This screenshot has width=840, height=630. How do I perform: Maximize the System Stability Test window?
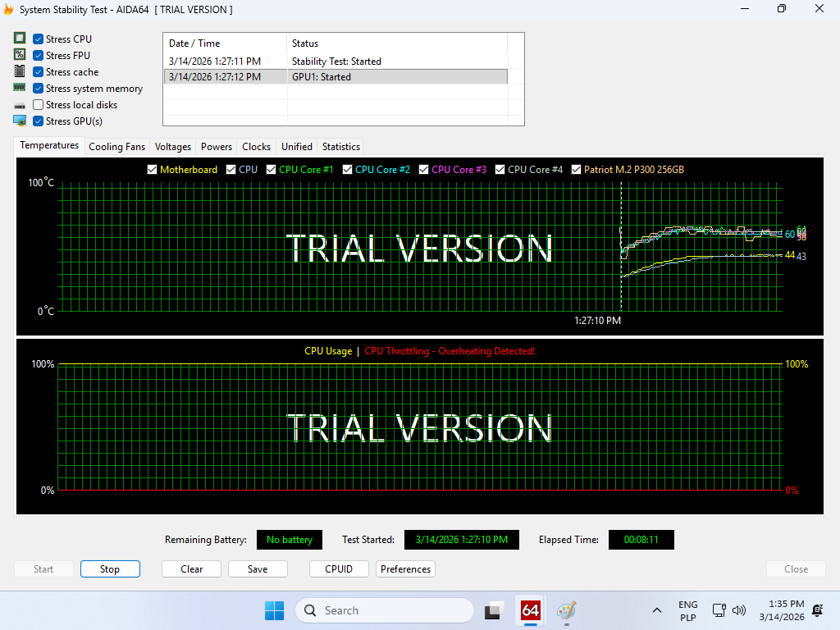(782, 8)
